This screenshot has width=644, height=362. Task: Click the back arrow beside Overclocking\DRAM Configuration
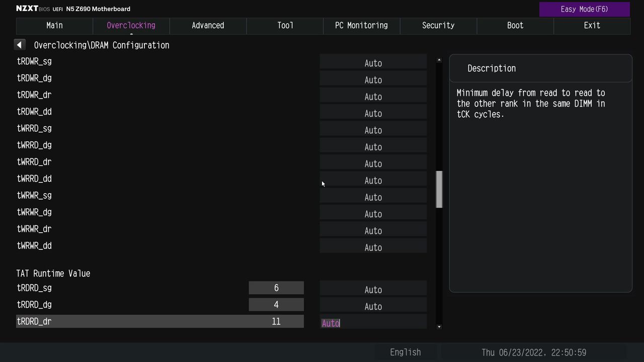tap(19, 45)
